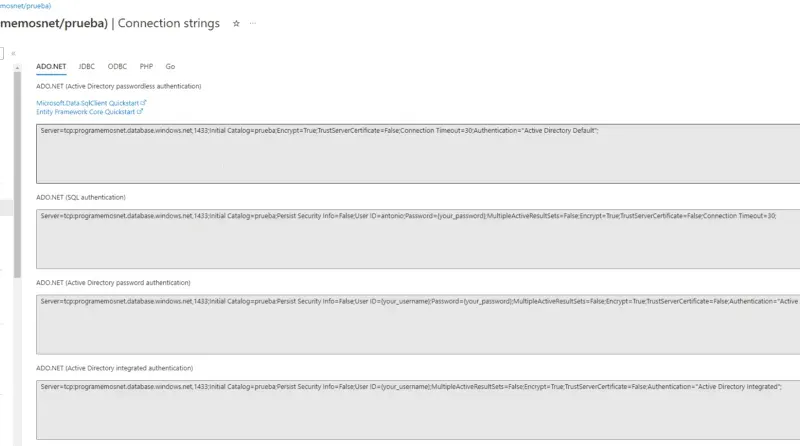Pin page with the favorite star icon
The height and width of the screenshot is (446, 800).
coord(236,22)
